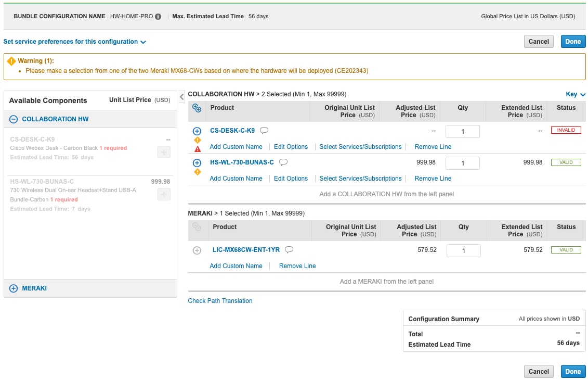Remove Line for HS-WL-730-BUNAS-C
588x380 pixels.
[x=433, y=179]
